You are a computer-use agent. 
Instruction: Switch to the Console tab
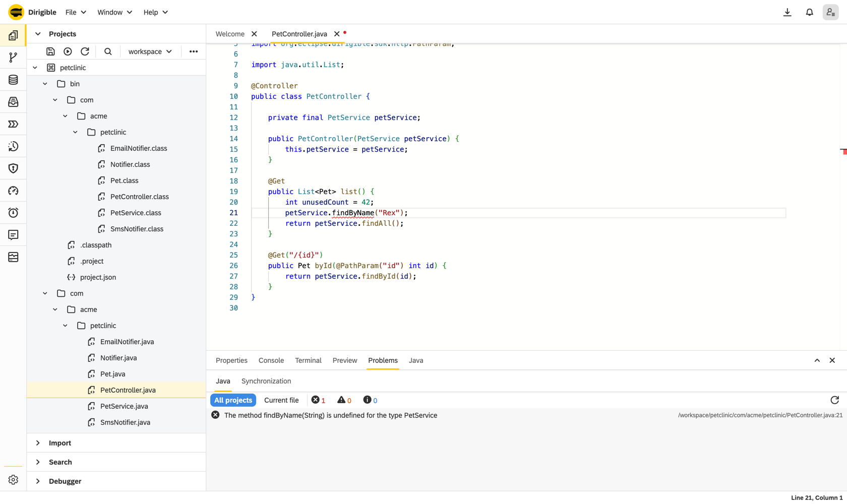click(x=271, y=360)
